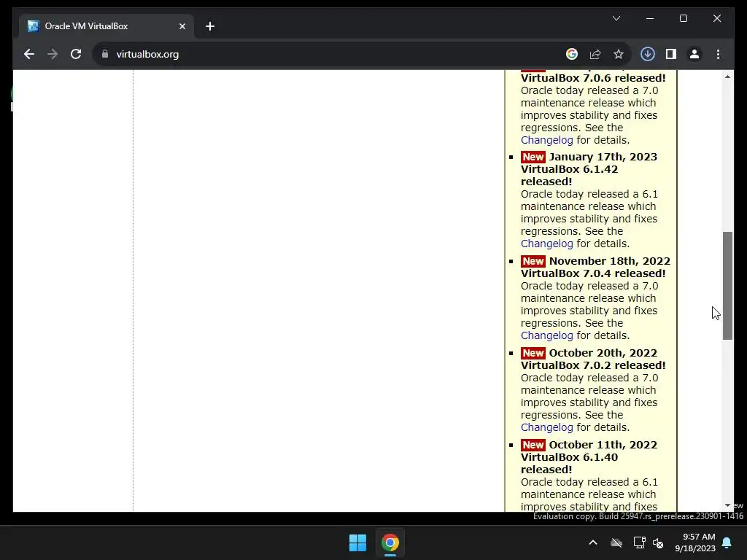The width and height of the screenshot is (747, 560).
Task: Open the Chrome profile menu
Action: (694, 54)
